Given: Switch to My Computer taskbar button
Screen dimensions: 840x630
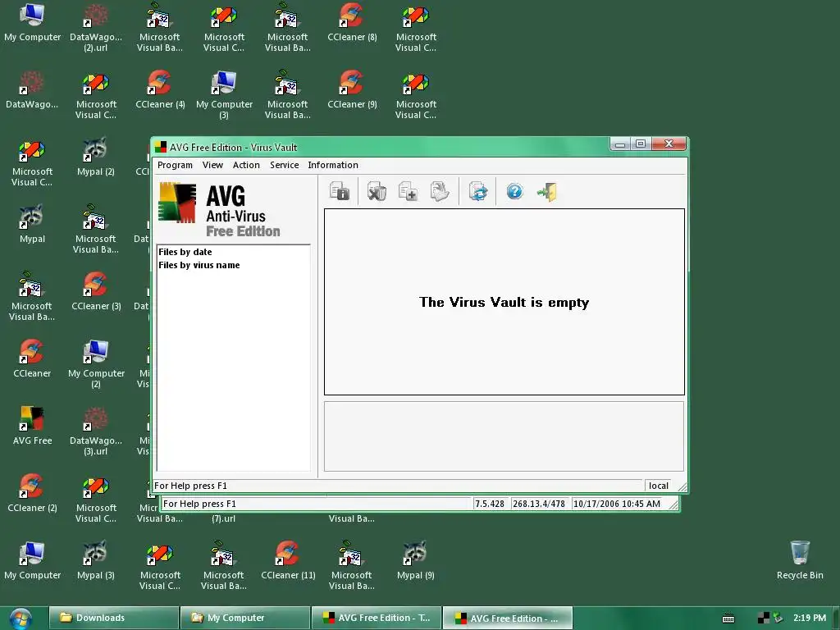Looking at the screenshot, I should click(x=245, y=618).
